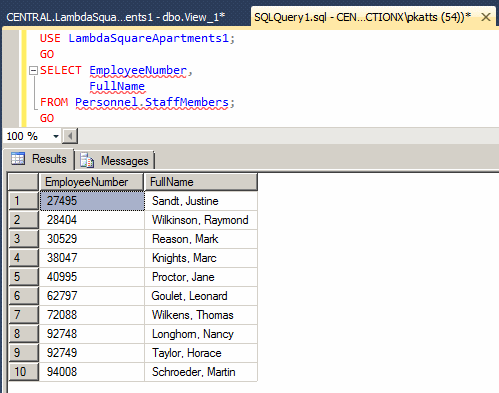Click the 'Taylor, Horace' cell
Image resolution: width=499 pixels, height=393 pixels.
(x=201, y=353)
